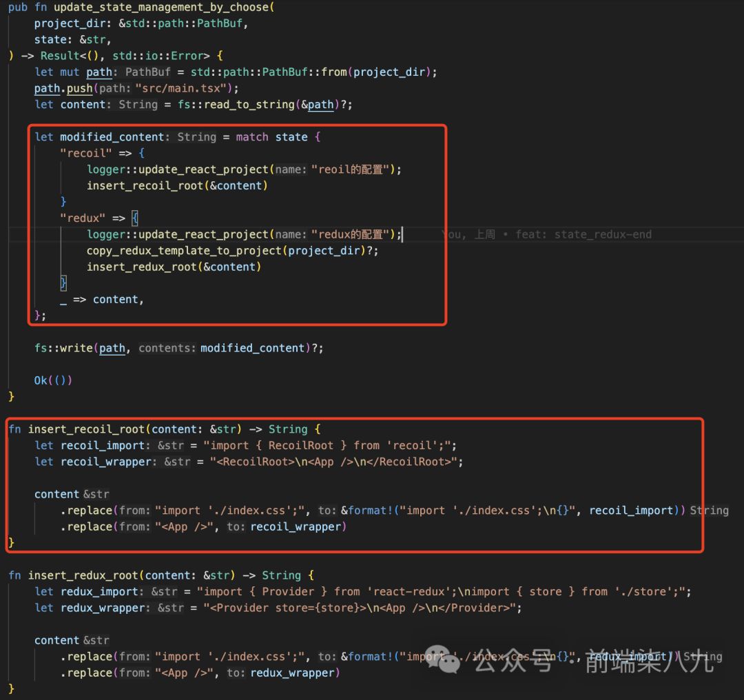Click the git blame note 'feat: state_redux-end'
Image resolution: width=744 pixels, height=700 pixels.
click(x=583, y=234)
